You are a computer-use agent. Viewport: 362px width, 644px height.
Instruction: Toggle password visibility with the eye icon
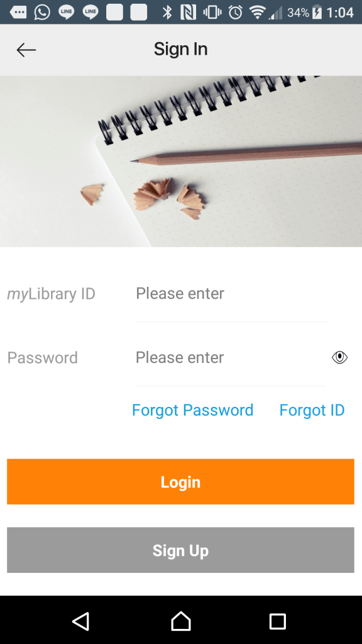(339, 357)
